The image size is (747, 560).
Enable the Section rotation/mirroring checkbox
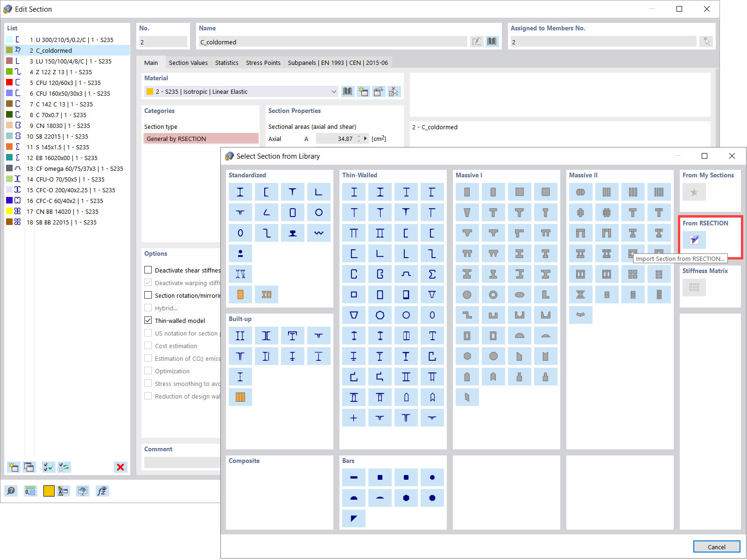click(148, 295)
